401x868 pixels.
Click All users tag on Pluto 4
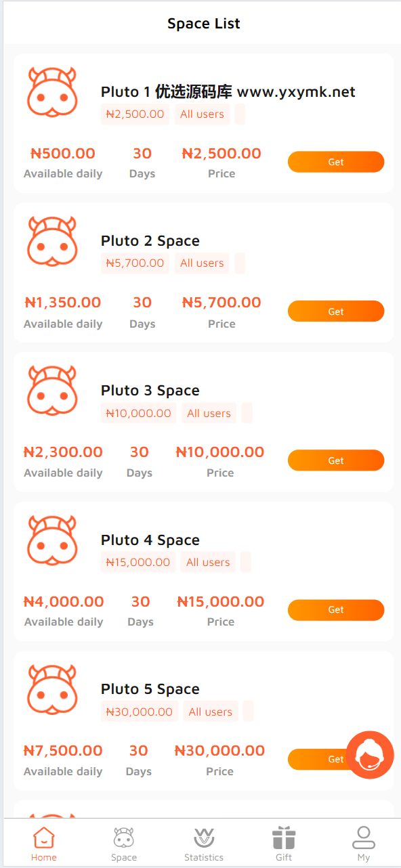click(x=208, y=563)
